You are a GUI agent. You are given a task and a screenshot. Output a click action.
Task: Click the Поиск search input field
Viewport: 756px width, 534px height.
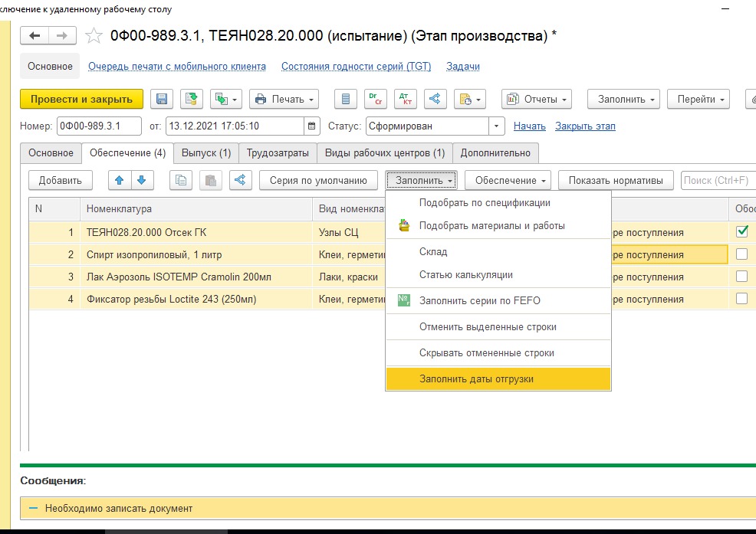(x=717, y=181)
